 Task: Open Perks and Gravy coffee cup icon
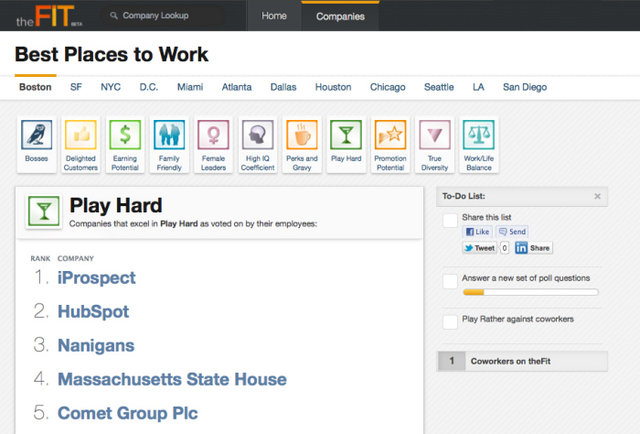[302, 135]
